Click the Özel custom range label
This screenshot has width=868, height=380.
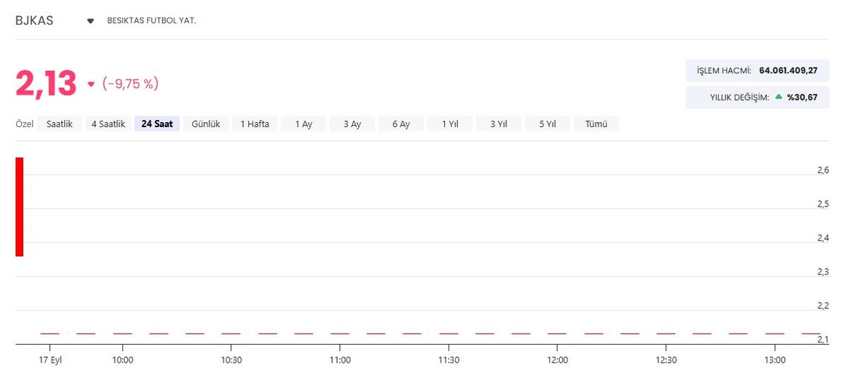click(x=25, y=124)
